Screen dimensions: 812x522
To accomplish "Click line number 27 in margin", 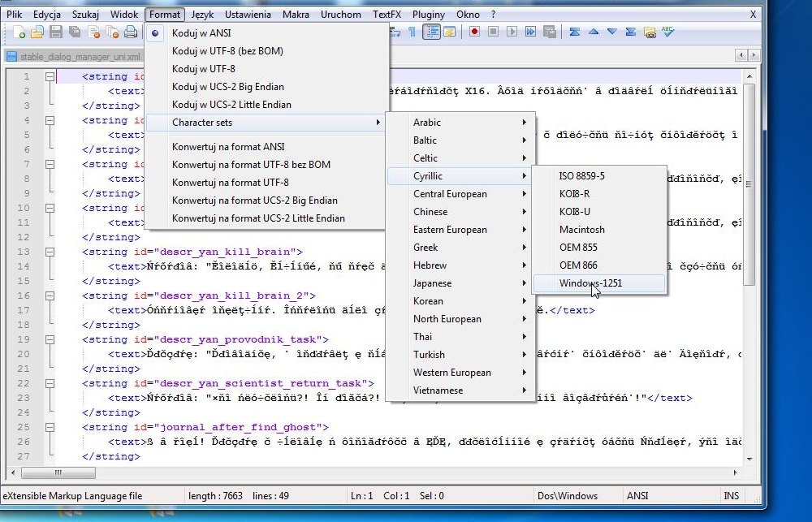I will (24, 456).
